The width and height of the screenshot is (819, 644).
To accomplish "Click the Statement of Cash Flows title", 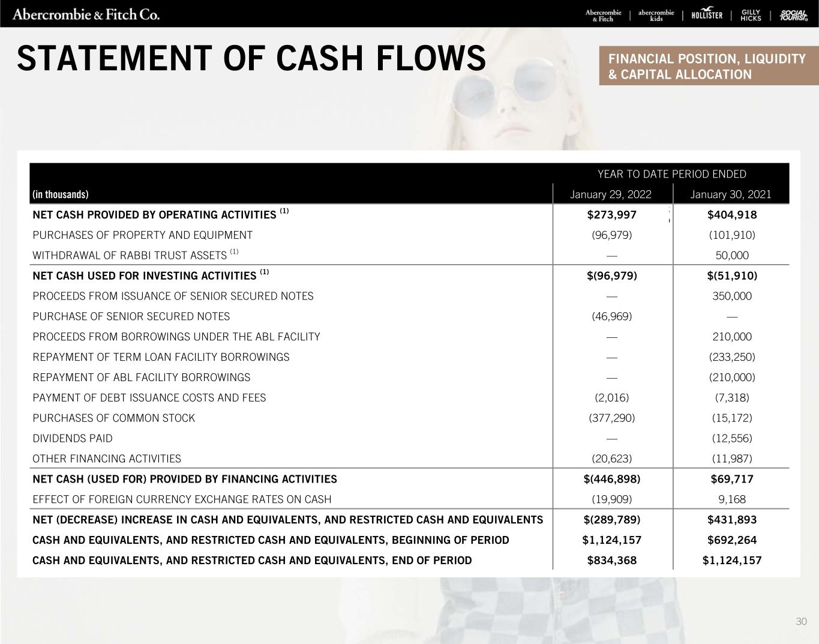I will tap(251, 59).
